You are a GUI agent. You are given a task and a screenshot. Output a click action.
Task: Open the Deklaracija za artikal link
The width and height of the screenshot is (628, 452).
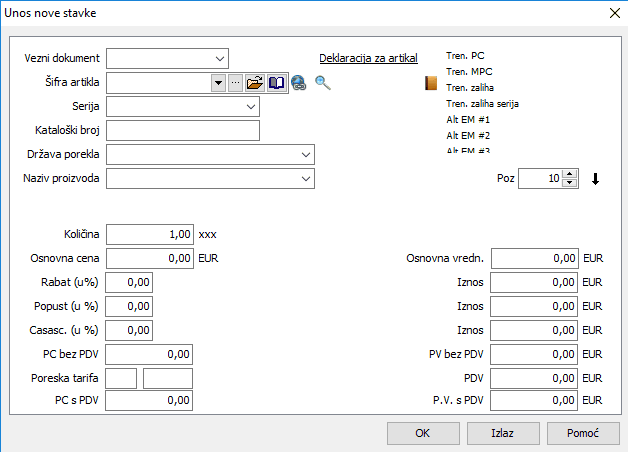[368, 58]
